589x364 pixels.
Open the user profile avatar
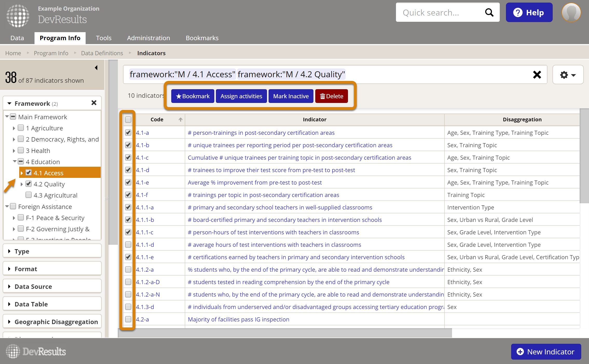571,12
